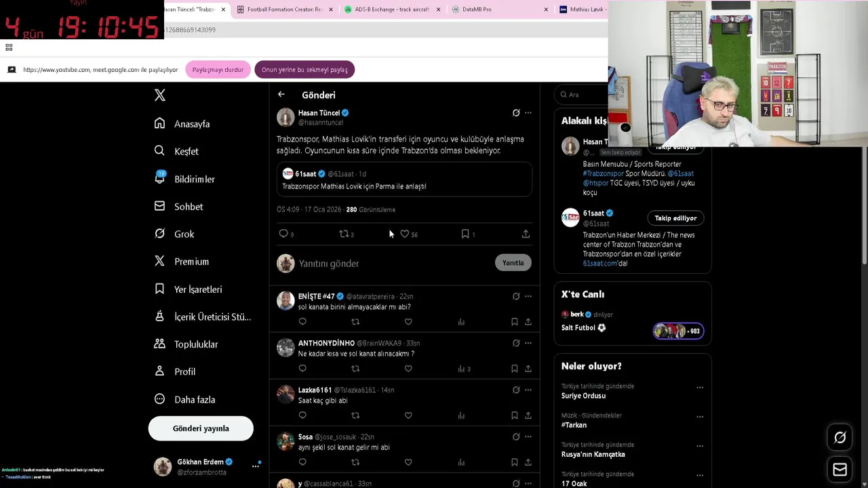Open more options on Lazka6161 comment
This screenshot has height=488, width=868.
click(528, 390)
